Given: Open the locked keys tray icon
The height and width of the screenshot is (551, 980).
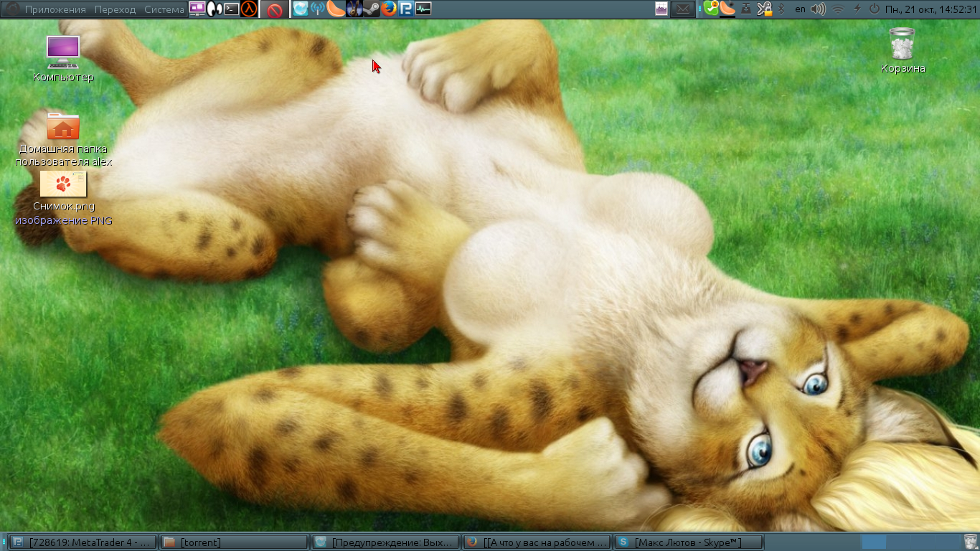Looking at the screenshot, I should (x=764, y=9).
